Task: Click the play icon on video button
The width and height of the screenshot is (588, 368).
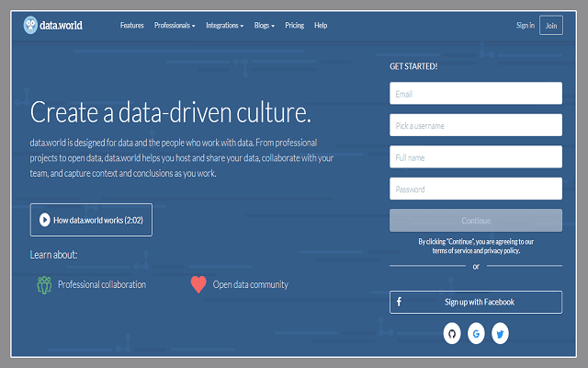Action: tap(44, 220)
